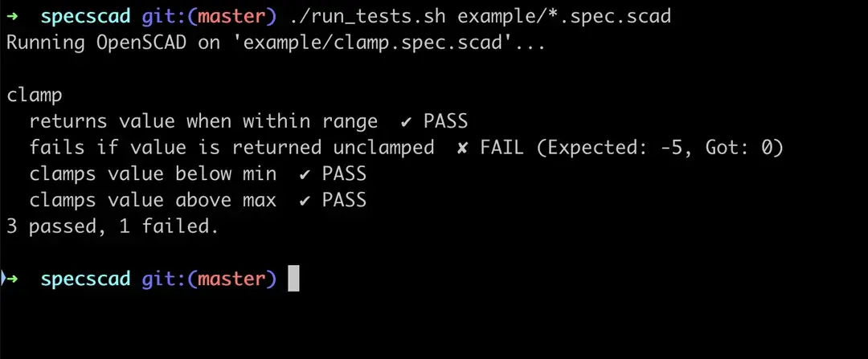Click the arrow icon on the bottom prompt
This screenshot has width=868, height=359.
pyautogui.click(x=12, y=279)
